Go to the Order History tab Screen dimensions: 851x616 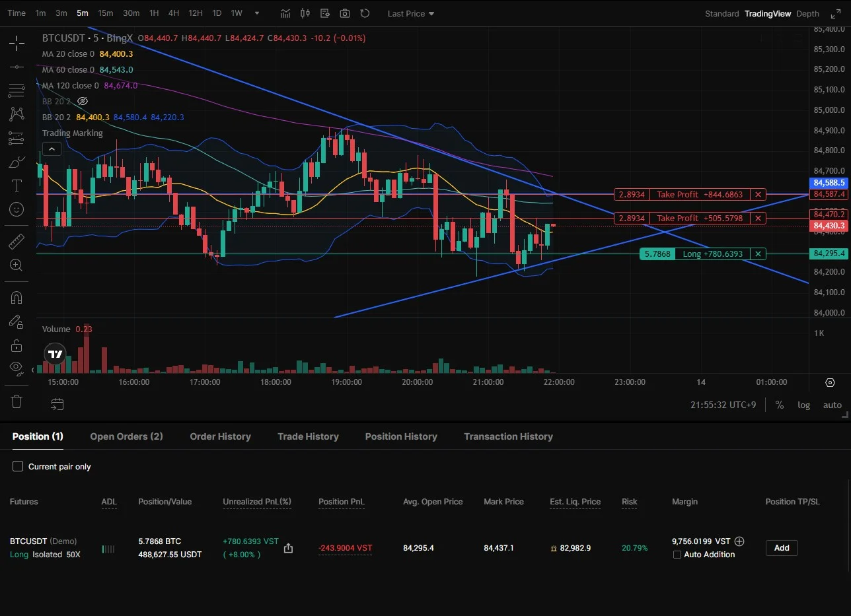pyautogui.click(x=220, y=436)
